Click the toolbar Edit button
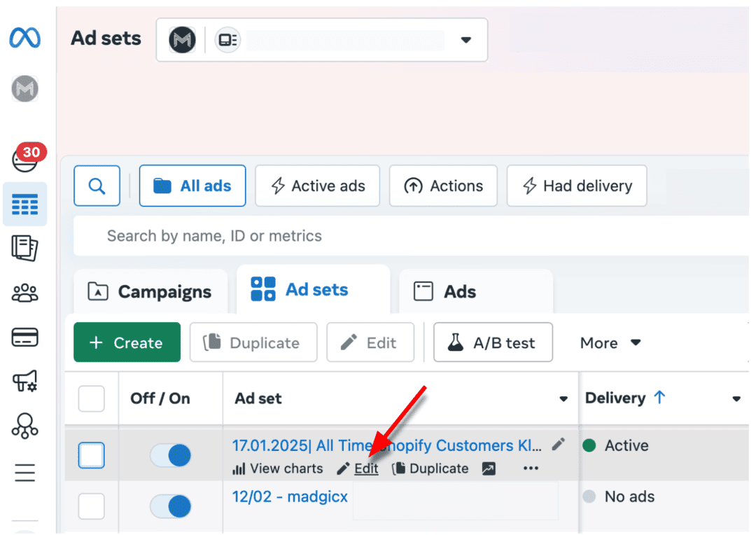 370,342
